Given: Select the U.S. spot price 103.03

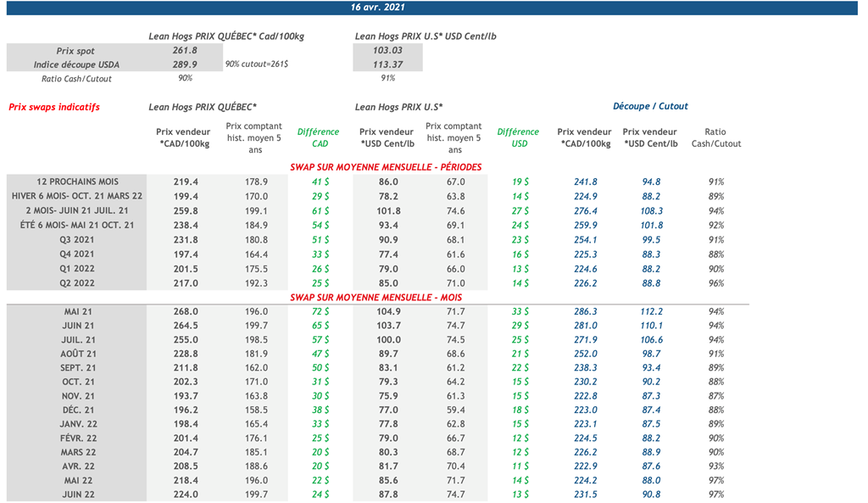Looking at the screenshot, I should pos(386,52).
